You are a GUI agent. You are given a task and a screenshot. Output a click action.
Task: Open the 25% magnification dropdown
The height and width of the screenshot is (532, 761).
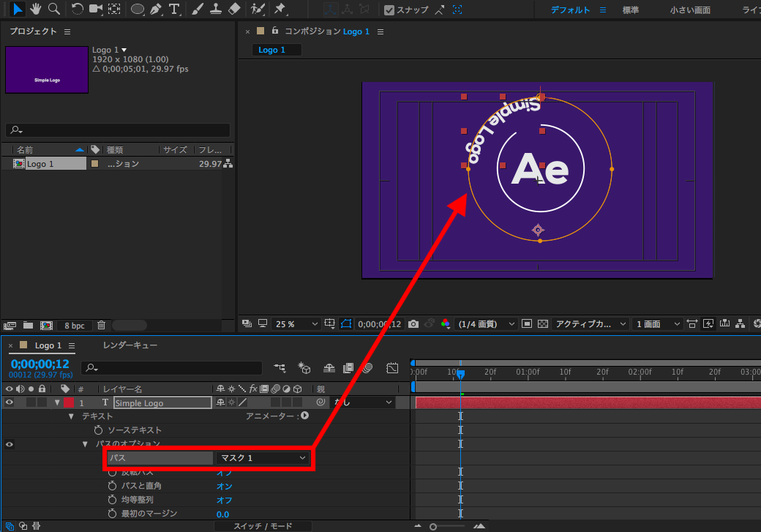click(296, 323)
